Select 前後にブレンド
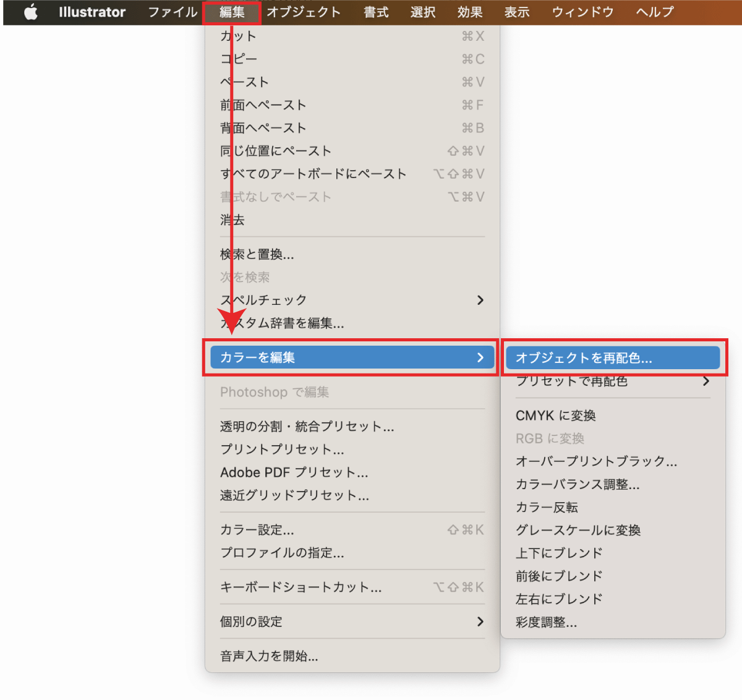Viewport: 742px width, 700px height. (613, 576)
